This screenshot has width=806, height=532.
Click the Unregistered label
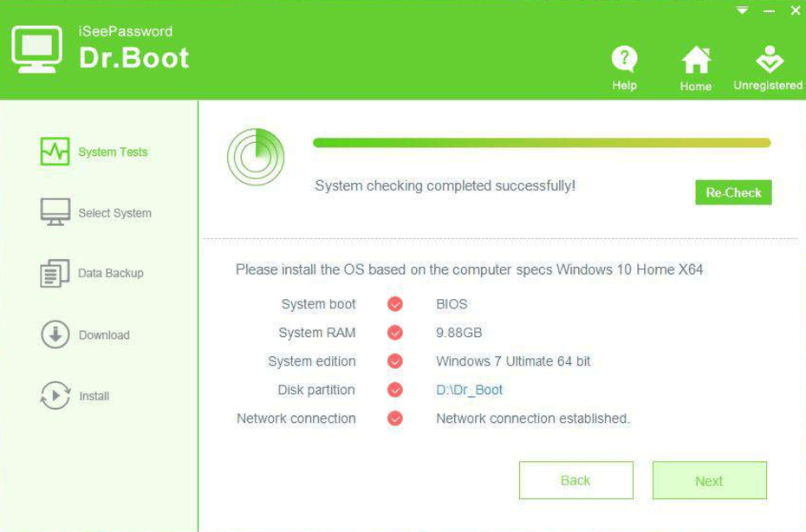(768, 85)
